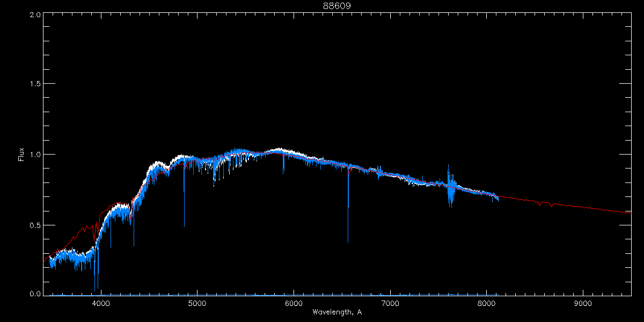Select the Flux y-axis label
The width and height of the screenshot is (644, 322).
coord(21,154)
